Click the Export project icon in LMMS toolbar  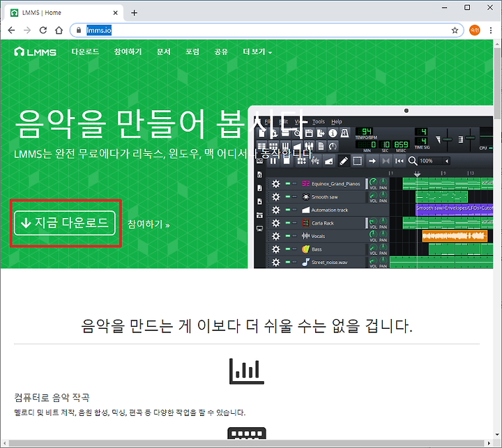coord(321,134)
